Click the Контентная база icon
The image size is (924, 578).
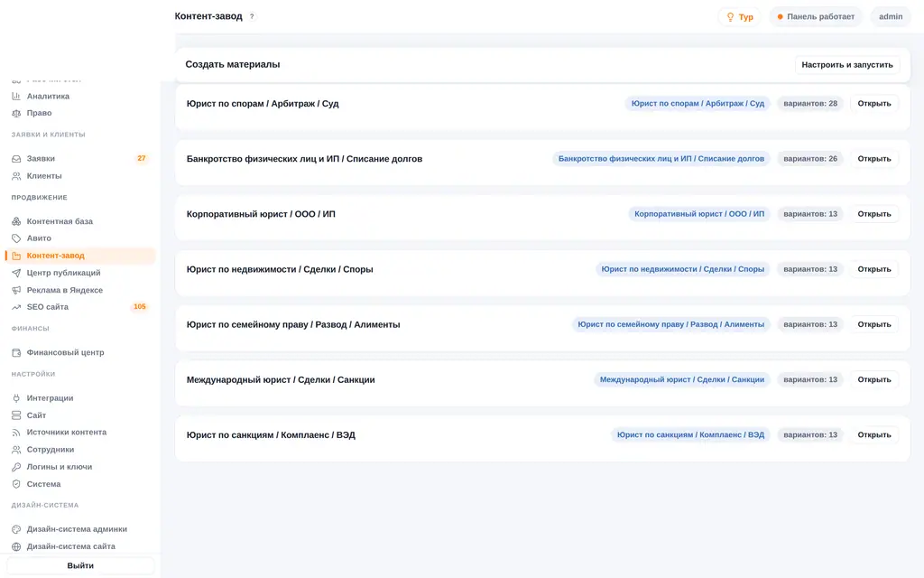16,222
